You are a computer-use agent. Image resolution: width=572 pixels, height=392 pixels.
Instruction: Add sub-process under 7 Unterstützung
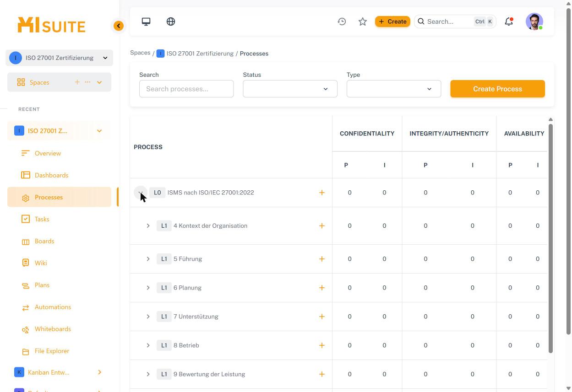click(x=322, y=317)
